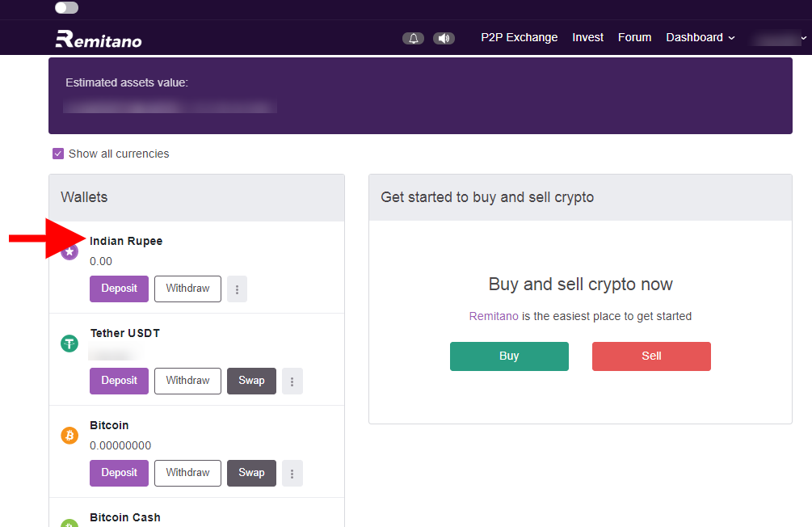Open more options for Indian Rupee wallet
Image resolution: width=812 pixels, height=527 pixels.
(237, 289)
